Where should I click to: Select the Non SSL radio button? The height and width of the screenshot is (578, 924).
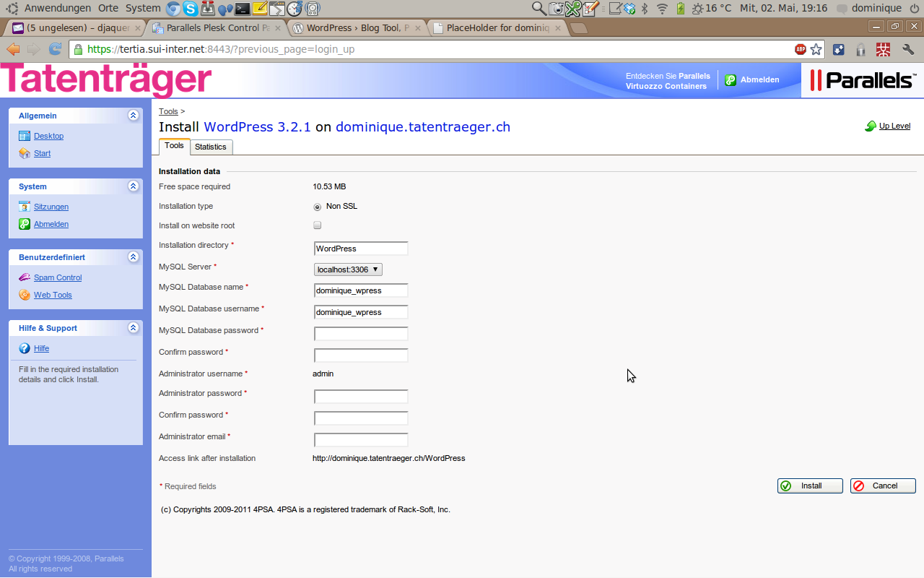coord(318,207)
